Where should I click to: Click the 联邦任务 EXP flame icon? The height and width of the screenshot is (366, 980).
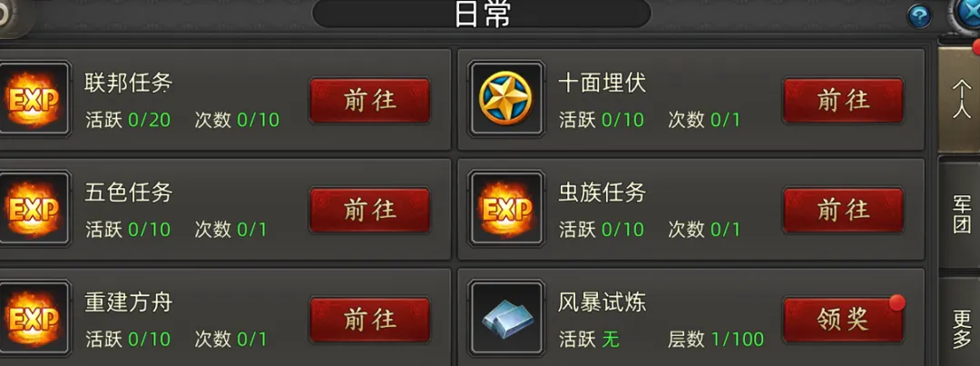point(33,98)
